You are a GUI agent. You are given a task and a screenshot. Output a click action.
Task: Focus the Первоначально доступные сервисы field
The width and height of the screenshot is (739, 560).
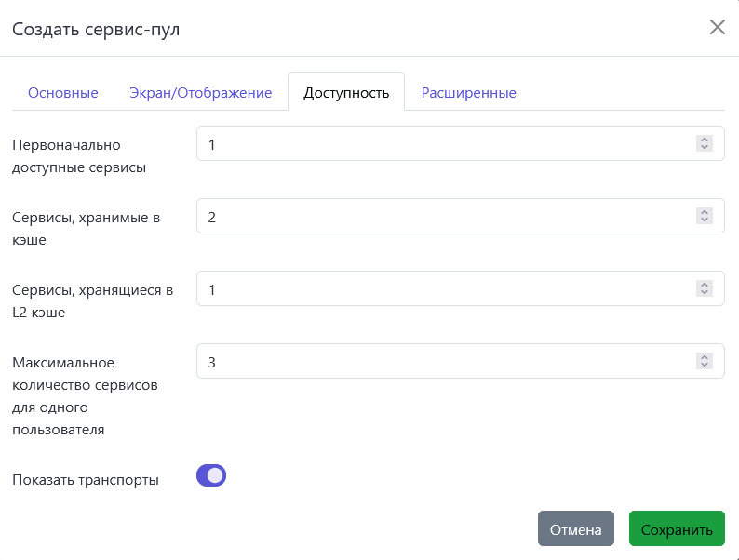click(461, 143)
